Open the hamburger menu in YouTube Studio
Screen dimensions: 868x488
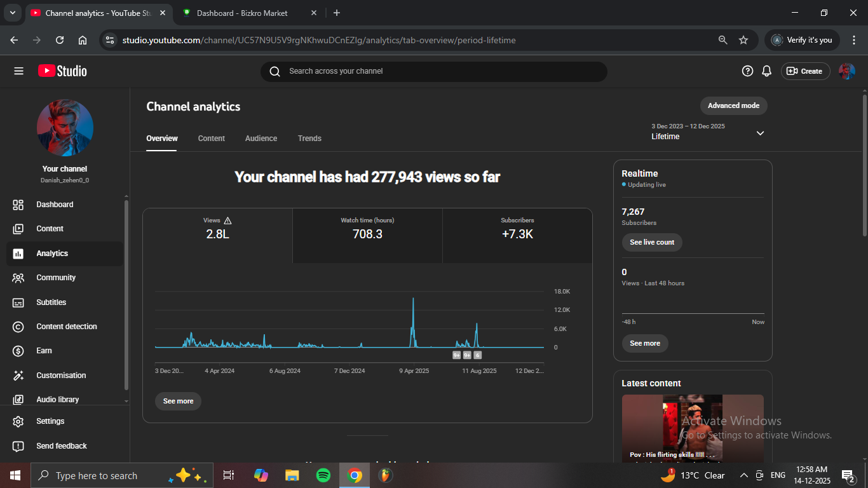pyautogui.click(x=18, y=71)
